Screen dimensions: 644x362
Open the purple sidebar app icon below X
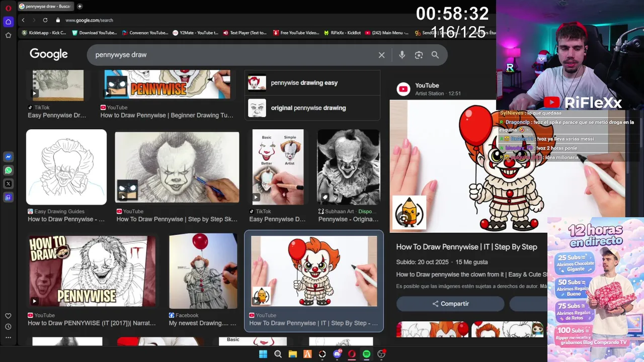8,198
